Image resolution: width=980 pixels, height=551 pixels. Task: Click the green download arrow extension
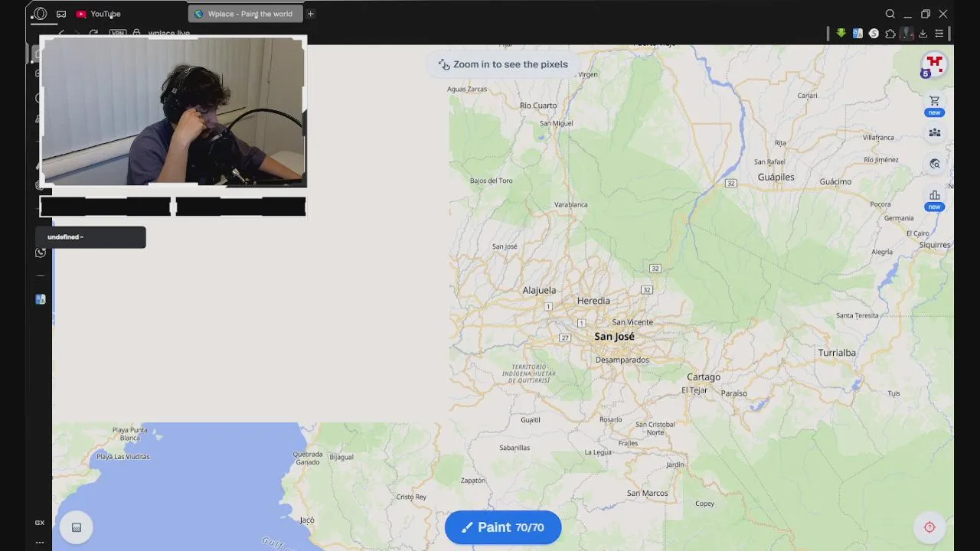pos(841,34)
